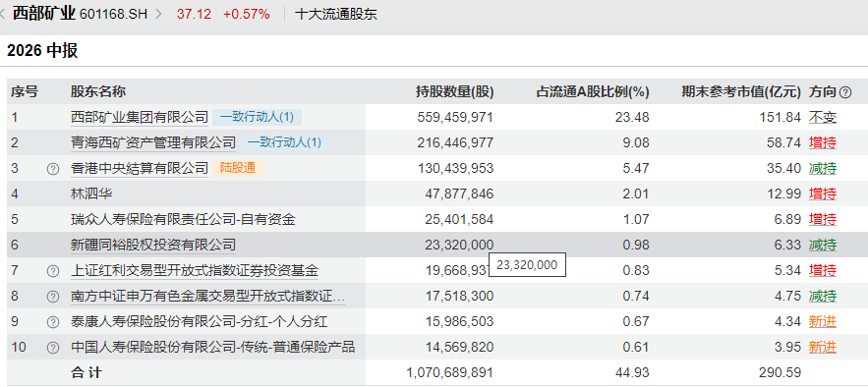868x387 pixels.
Task: Click 减持 direction for 南方中证申万有色金属
Action: pos(822,297)
